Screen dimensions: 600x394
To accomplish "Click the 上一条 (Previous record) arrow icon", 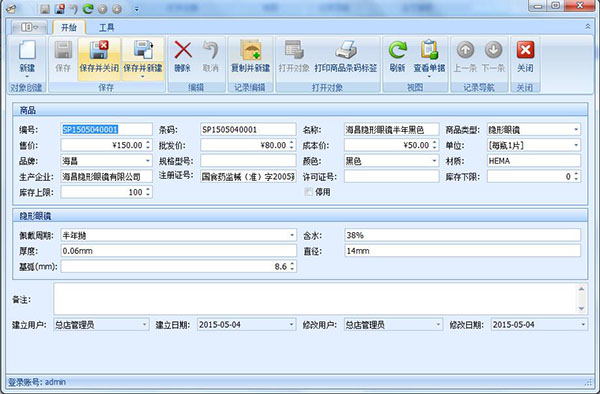I will 465,50.
